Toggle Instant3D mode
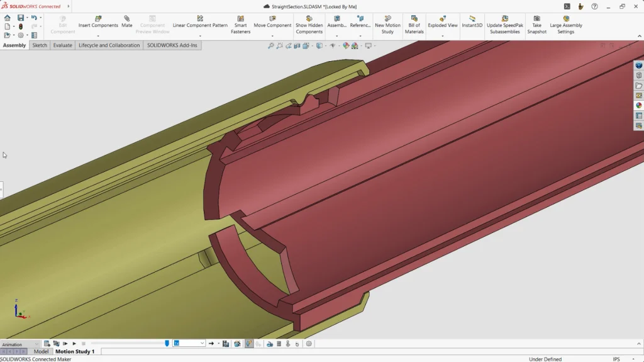This screenshot has height=362, width=644. coord(472,19)
